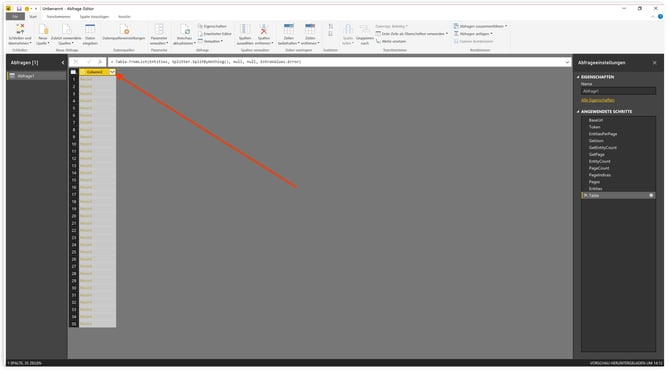670x374 pixels.
Task: Click row 1 cell in Column1
Action: coord(97,80)
